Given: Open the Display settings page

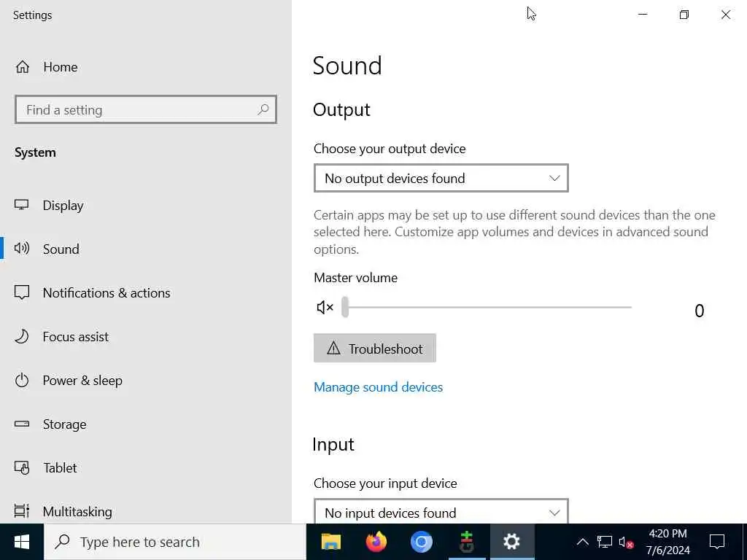Looking at the screenshot, I should coord(146,205).
